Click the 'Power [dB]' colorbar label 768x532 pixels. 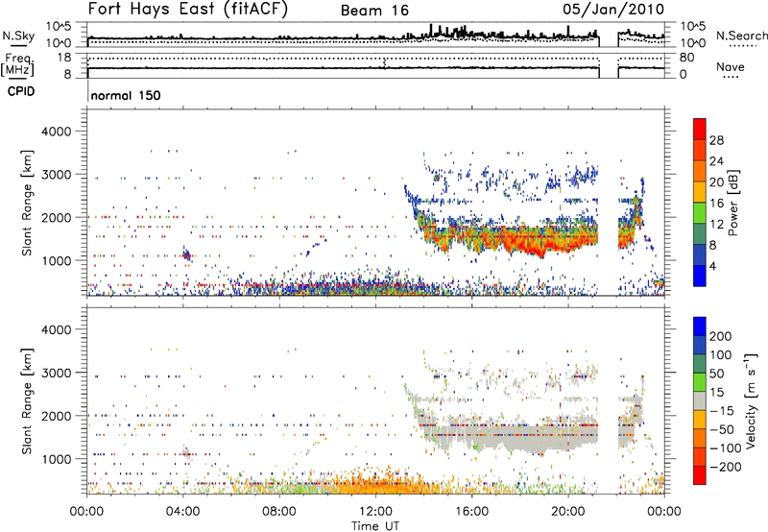732,203
